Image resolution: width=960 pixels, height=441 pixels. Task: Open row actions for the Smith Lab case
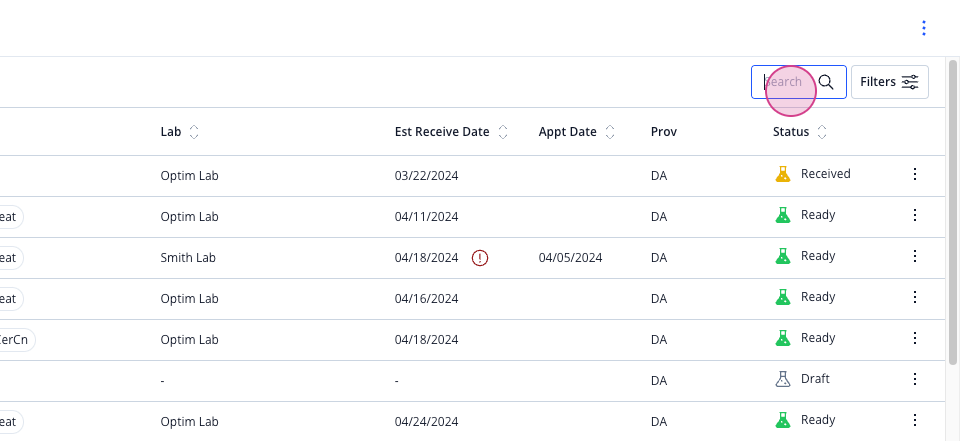pyautogui.click(x=915, y=256)
